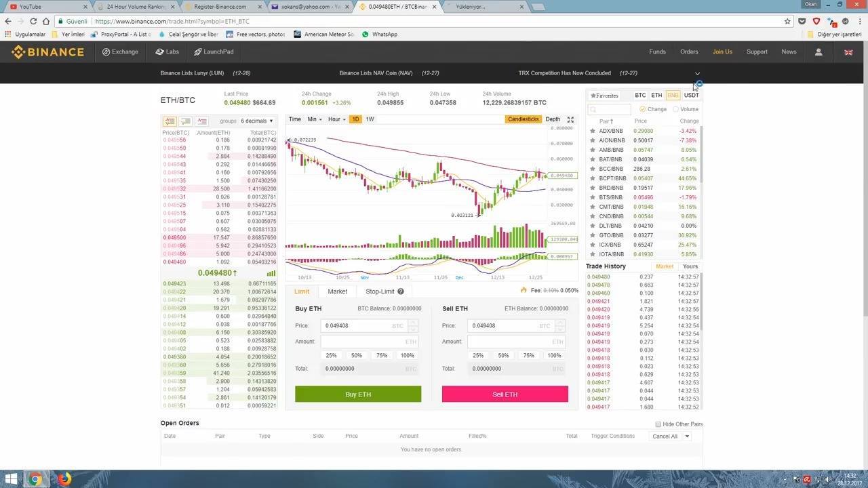The height and width of the screenshot is (488, 868).
Task: Favorite the IOTA/BNB pair star
Action: (592, 254)
